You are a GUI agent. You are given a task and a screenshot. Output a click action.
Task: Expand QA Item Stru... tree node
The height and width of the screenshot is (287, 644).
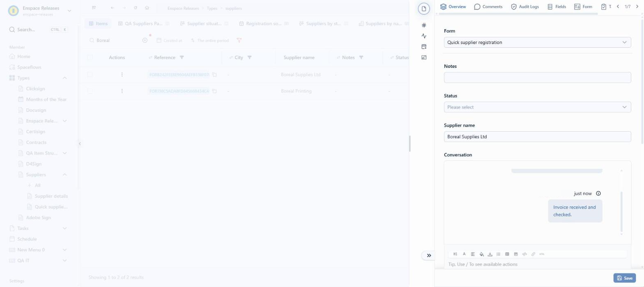click(64, 153)
